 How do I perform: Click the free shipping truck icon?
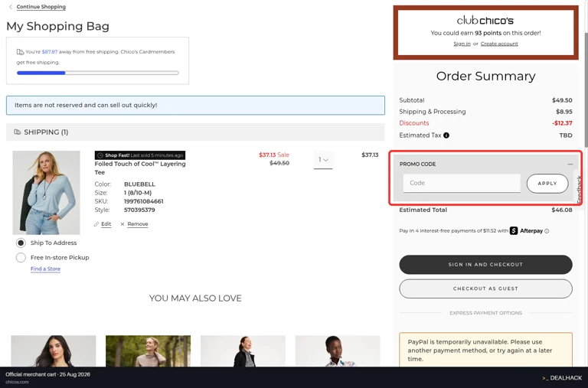(x=20, y=52)
